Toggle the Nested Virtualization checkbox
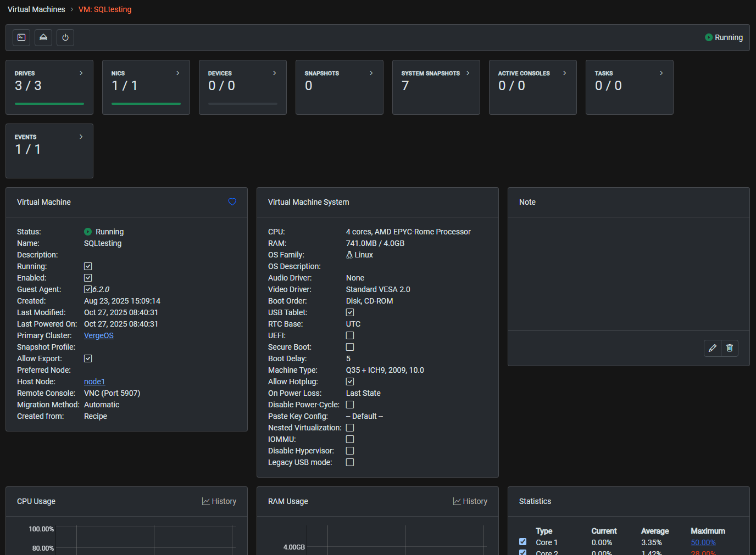756x555 pixels. click(x=350, y=428)
